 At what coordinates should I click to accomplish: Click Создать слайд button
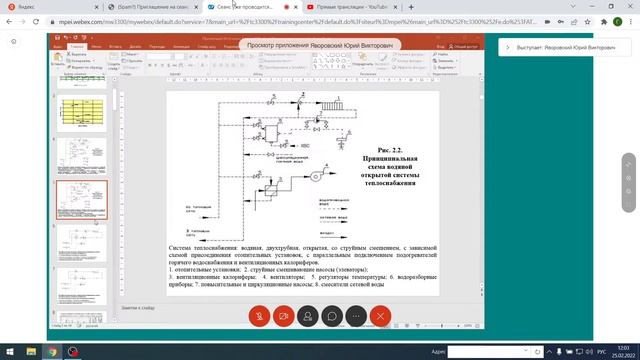click(x=113, y=60)
